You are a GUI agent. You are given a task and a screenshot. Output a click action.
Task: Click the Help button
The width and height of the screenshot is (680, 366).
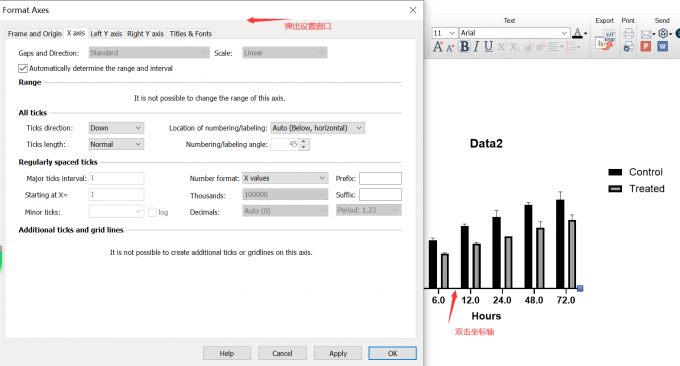[227, 353]
